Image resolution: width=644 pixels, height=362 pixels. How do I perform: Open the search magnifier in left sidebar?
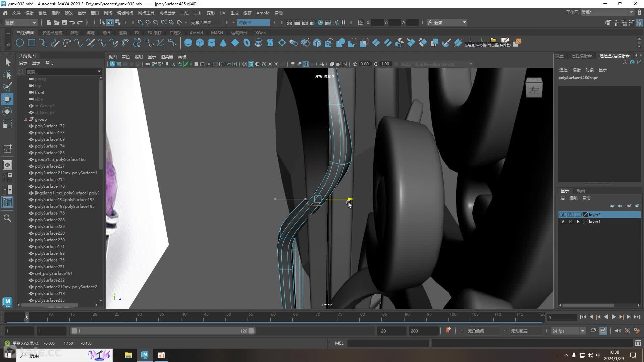[7, 218]
